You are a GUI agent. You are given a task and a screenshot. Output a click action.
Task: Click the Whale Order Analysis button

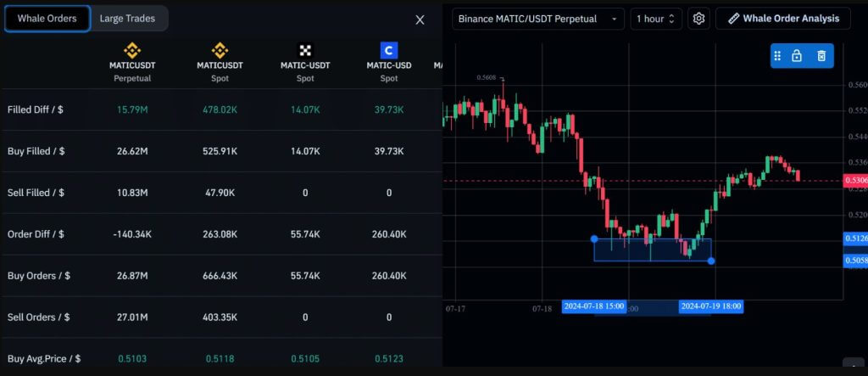tap(782, 19)
